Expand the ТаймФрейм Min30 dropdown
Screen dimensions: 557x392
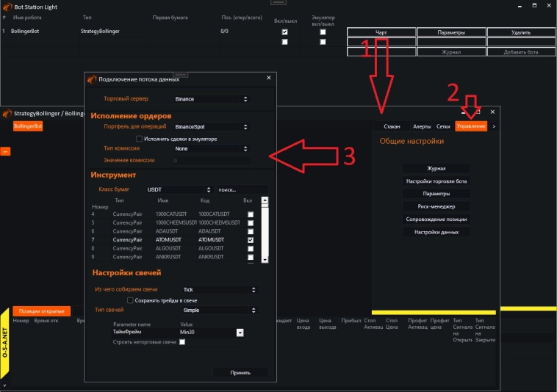(240, 333)
